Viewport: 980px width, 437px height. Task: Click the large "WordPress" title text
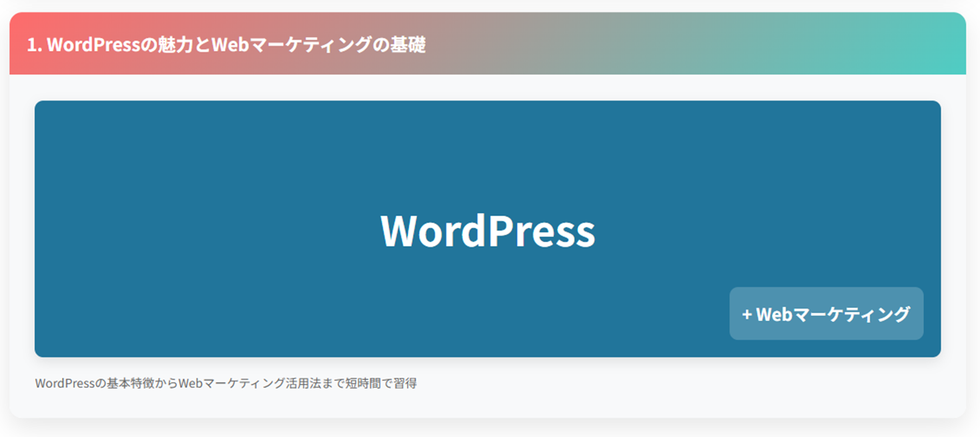tap(488, 231)
